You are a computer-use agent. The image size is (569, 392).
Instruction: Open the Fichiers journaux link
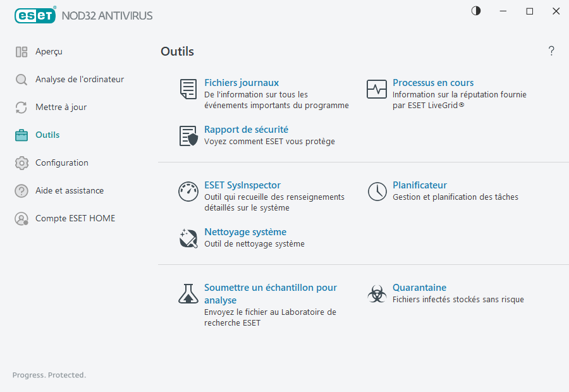pyautogui.click(x=242, y=82)
